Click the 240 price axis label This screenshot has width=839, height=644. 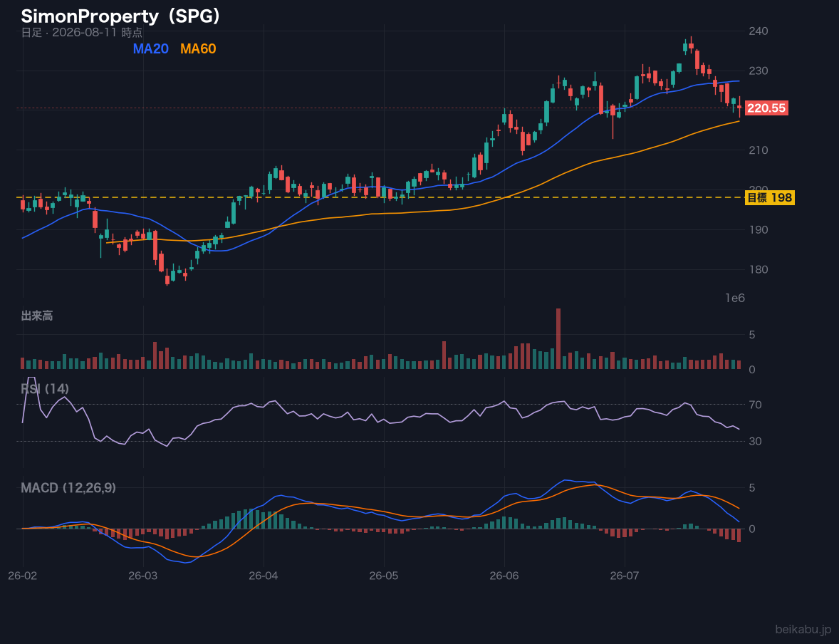tap(759, 31)
